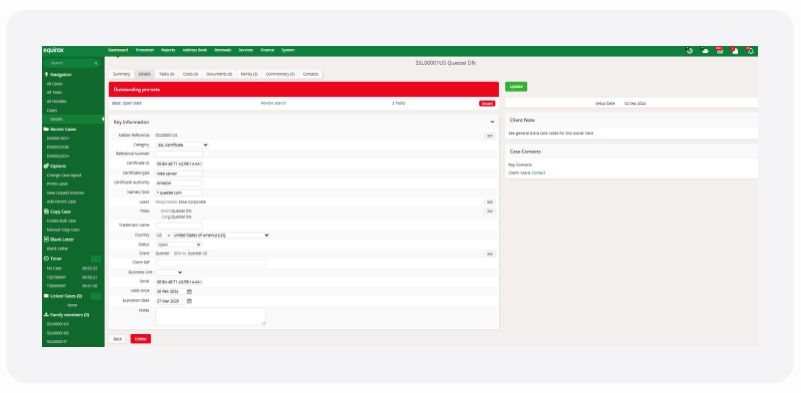Open the documents icon with red badge
Image resolution: width=801 pixels, height=393 pixels.
[x=735, y=51]
